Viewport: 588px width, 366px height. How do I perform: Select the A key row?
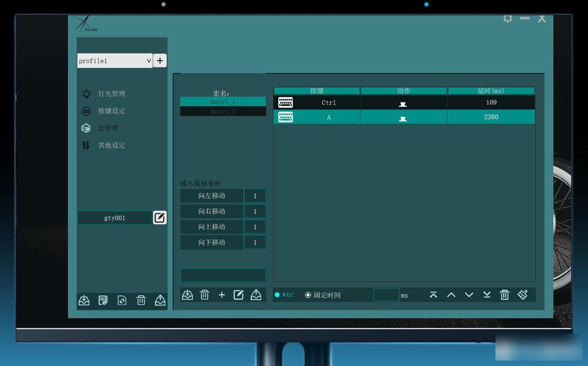point(404,118)
